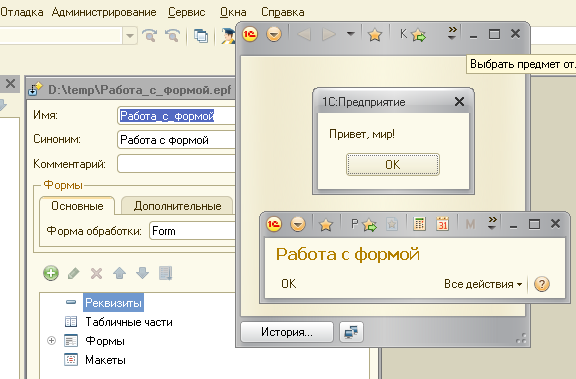576x379 pixels.
Task: Select the Формы tree item
Action: [x=105, y=341]
